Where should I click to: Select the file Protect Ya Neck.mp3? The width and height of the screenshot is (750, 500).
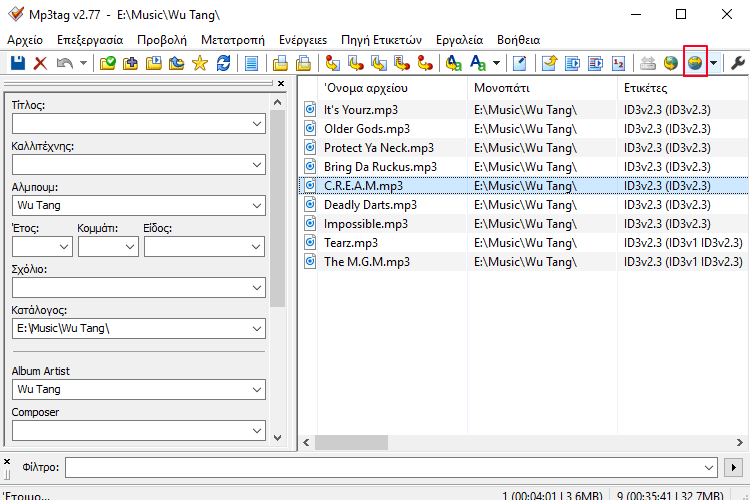point(379,148)
